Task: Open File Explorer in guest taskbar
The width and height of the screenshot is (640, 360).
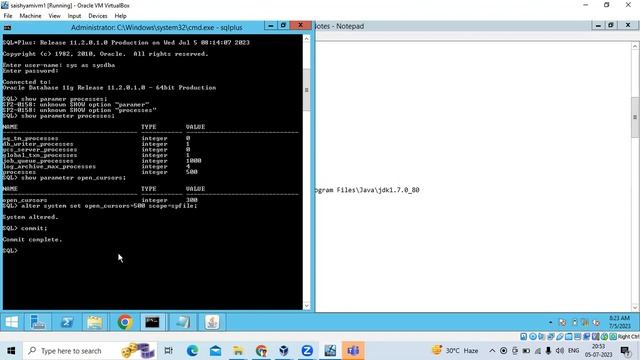Action: [x=95, y=322]
